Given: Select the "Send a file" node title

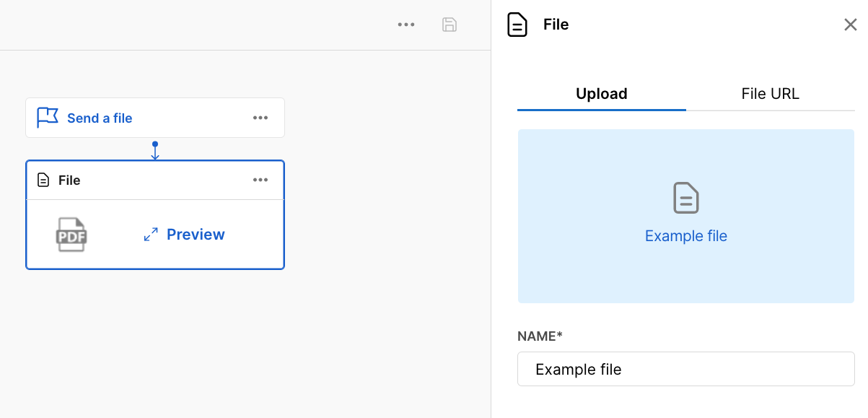Looking at the screenshot, I should coord(100,118).
